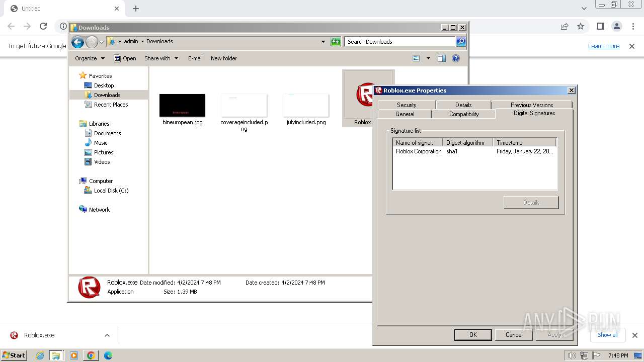Switch to Previous Versions tab

pos(532,105)
